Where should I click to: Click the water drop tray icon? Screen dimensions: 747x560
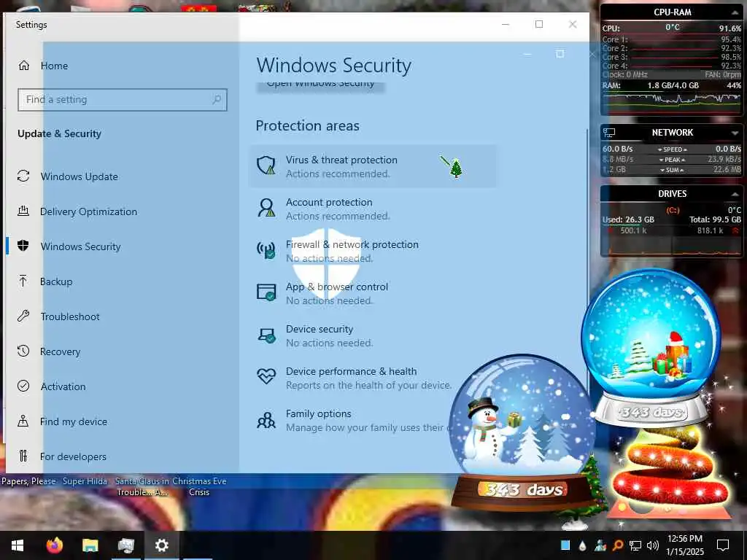(582, 545)
